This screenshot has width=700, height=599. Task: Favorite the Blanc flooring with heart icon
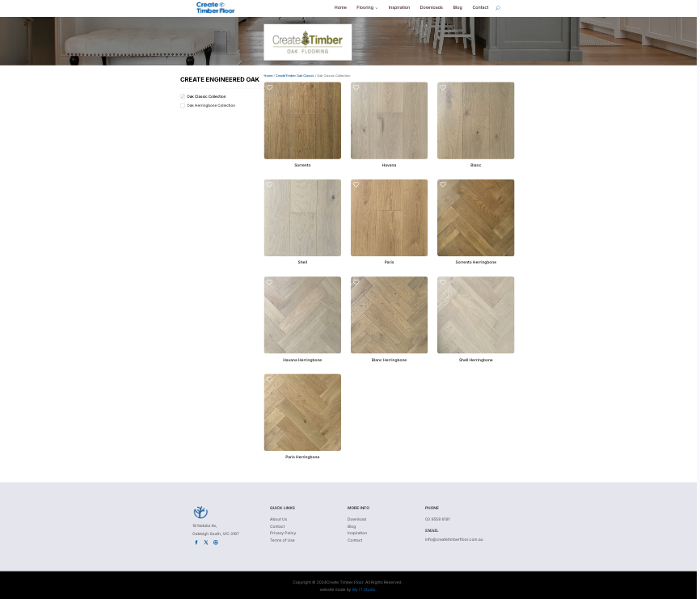(x=443, y=87)
